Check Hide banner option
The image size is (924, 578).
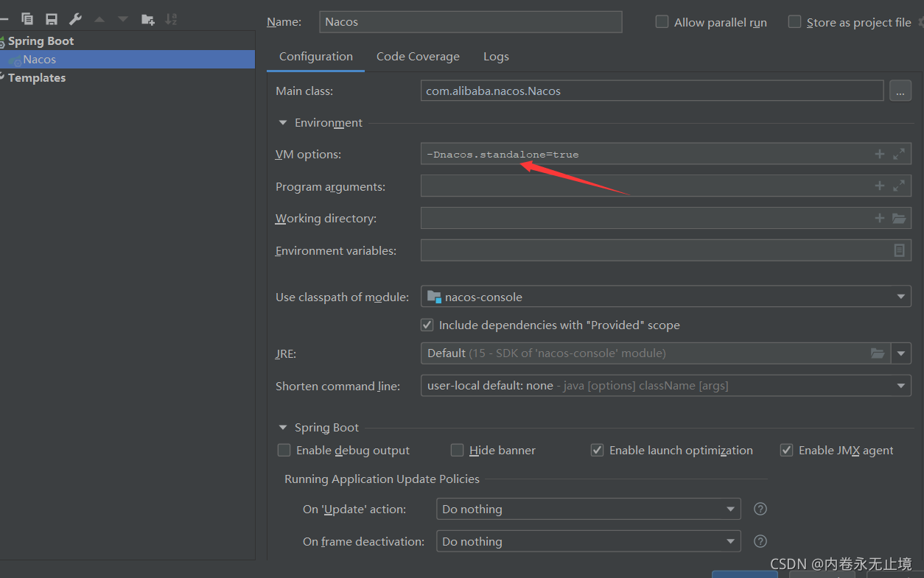[457, 450]
